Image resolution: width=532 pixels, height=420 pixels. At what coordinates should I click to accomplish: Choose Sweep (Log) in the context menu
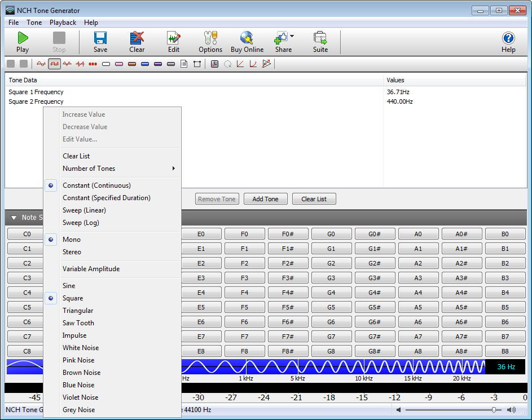click(x=112, y=223)
